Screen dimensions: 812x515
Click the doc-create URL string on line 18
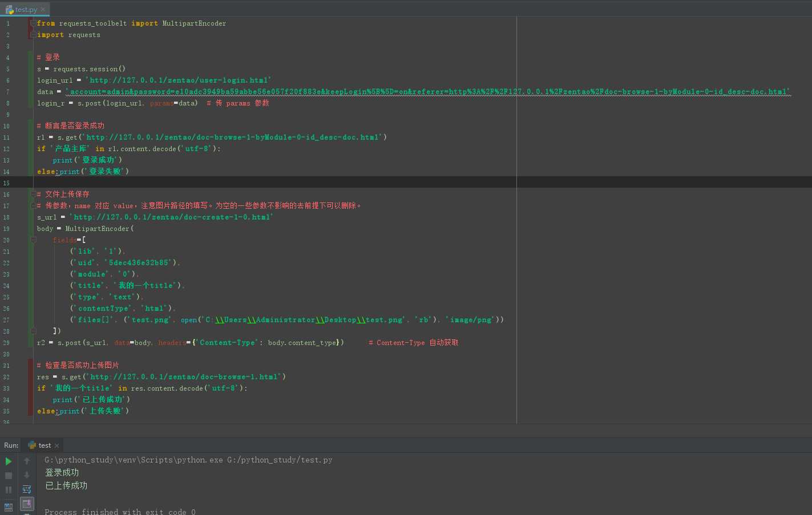point(172,217)
